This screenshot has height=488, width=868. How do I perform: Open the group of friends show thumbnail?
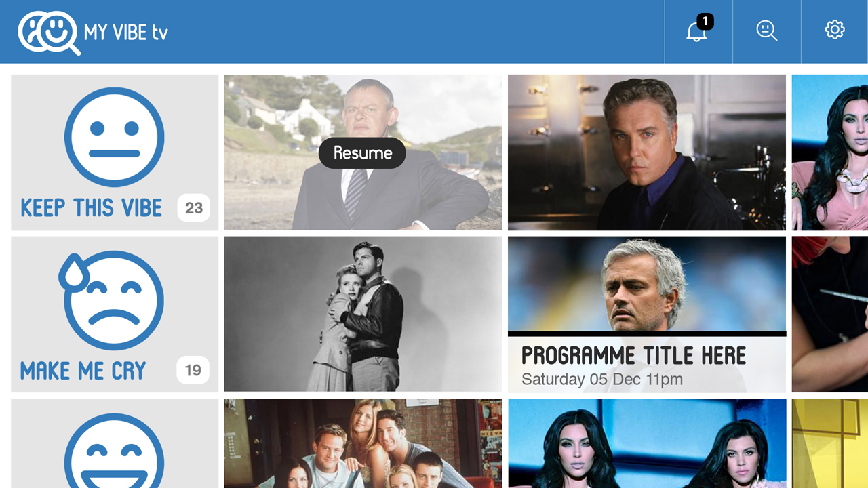point(363,443)
